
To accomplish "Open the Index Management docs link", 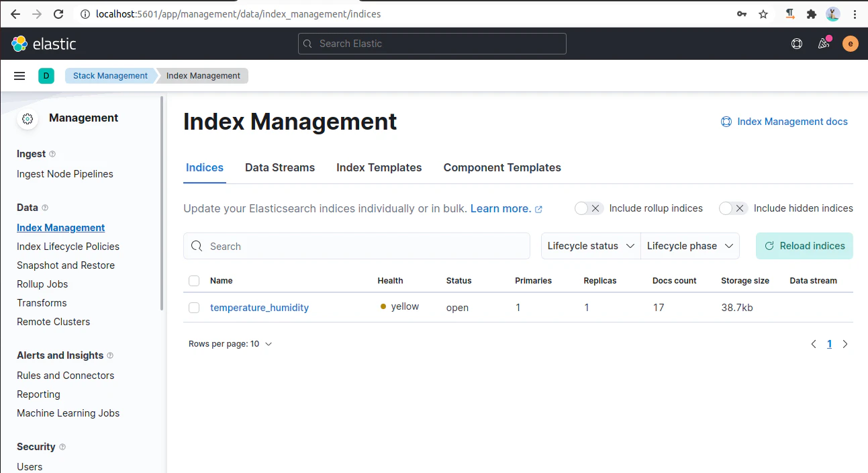I will 784,122.
